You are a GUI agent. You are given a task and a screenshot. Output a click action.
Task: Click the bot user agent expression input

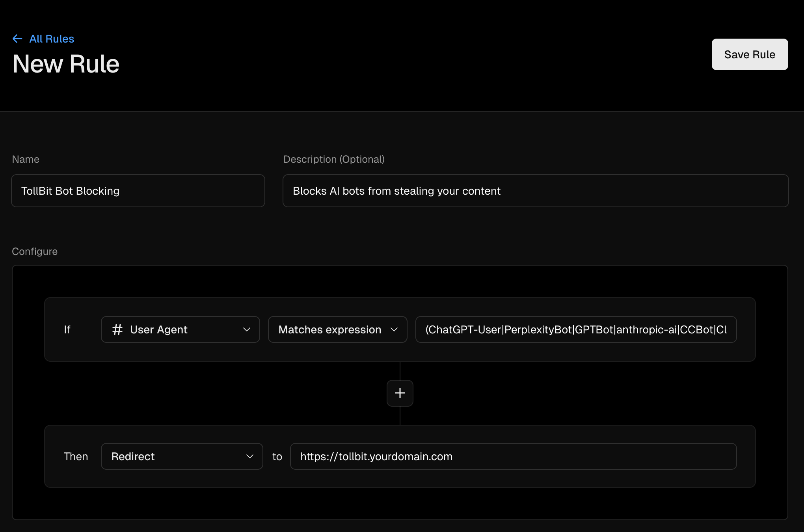[575, 329]
